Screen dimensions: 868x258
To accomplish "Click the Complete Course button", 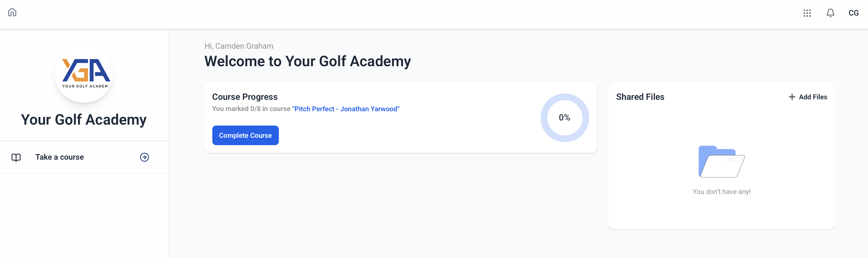I will coord(245,135).
